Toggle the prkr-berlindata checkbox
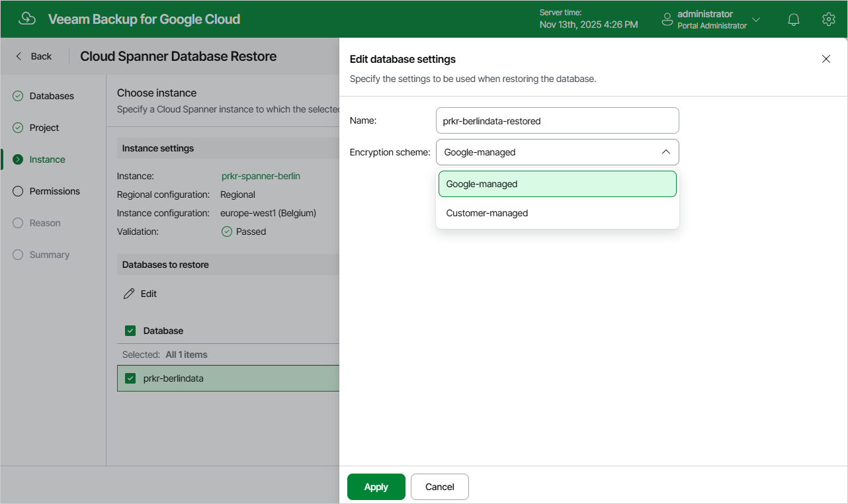 [130, 378]
